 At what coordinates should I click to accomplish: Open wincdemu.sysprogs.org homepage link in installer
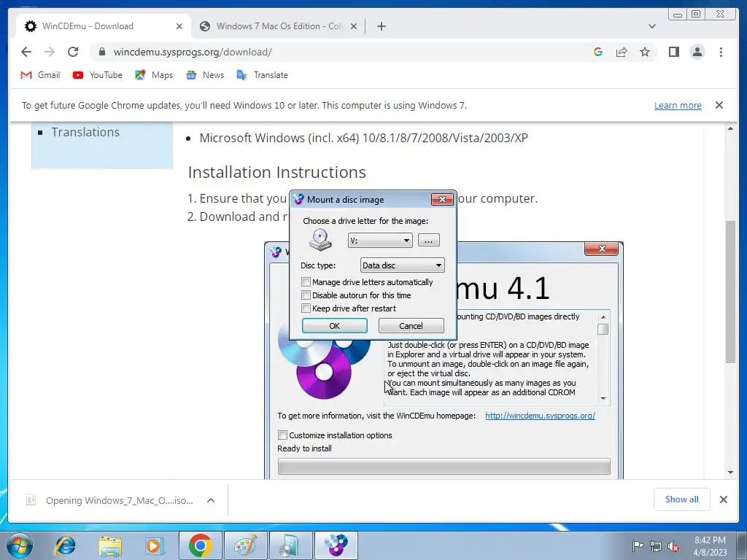[540, 416]
